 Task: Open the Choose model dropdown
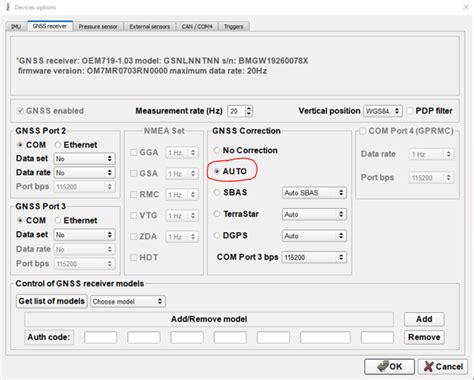pyautogui.click(x=128, y=301)
